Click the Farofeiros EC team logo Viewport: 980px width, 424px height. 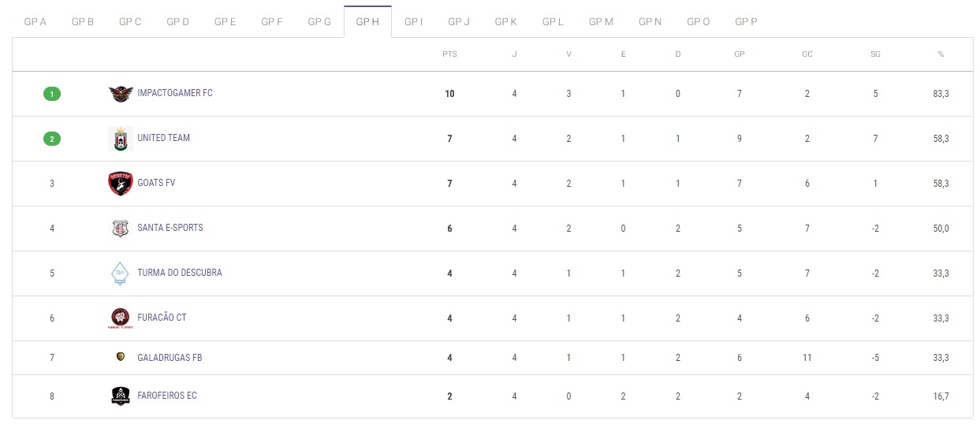121,396
